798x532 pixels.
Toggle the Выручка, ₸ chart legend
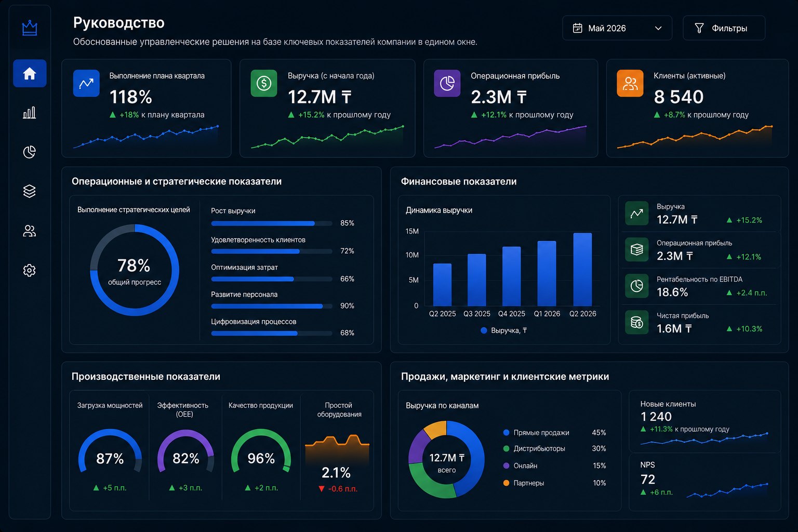click(x=504, y=330)
